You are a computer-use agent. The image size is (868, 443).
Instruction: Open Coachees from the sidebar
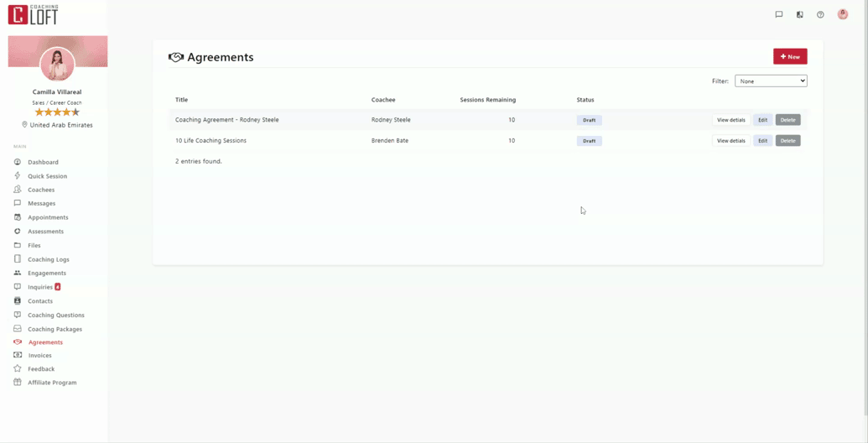41,190
